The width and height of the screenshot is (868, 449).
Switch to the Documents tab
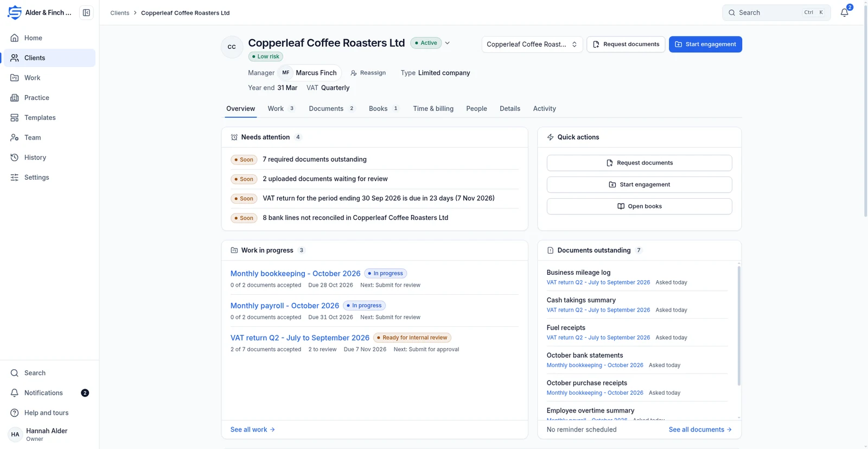pyautogui.click(x=331, y=109)
